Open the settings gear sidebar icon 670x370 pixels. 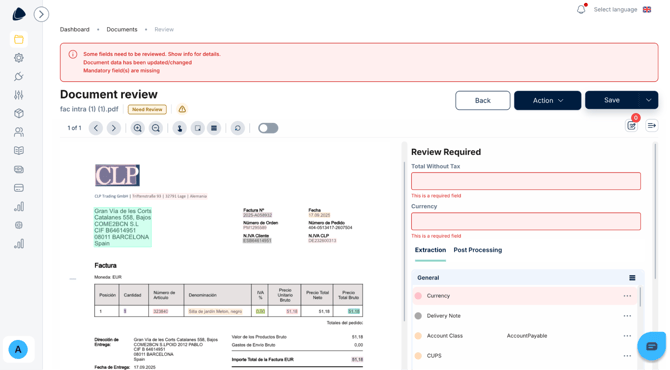[x=19, y=58]
